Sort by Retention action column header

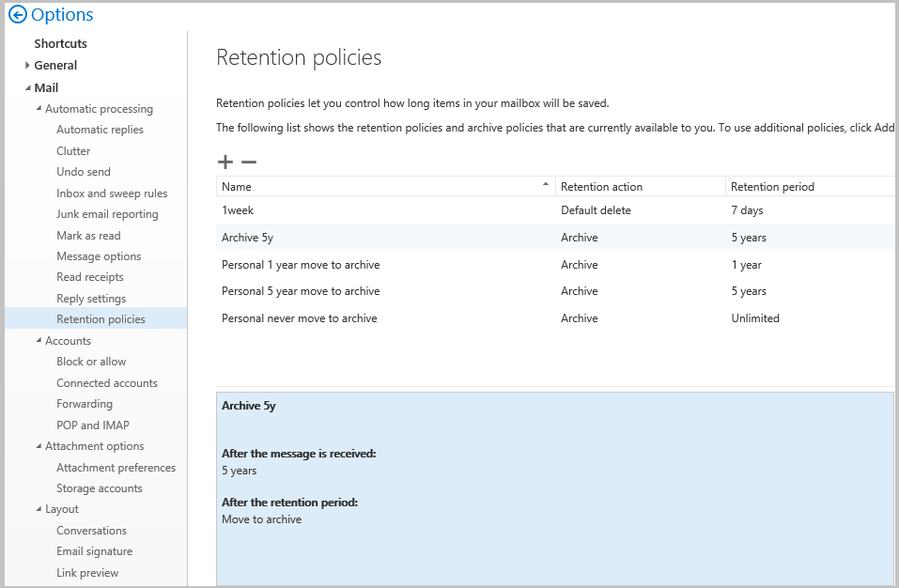click(x=601, y=187)
